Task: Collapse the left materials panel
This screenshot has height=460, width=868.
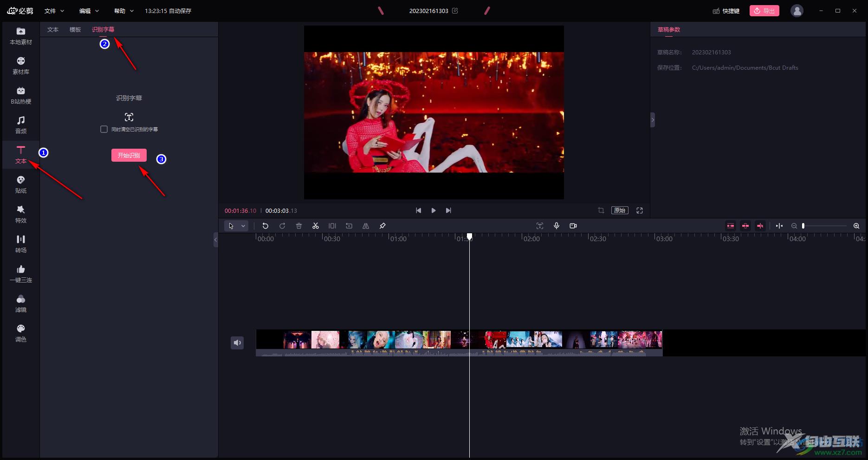Action: coord(215,240)
